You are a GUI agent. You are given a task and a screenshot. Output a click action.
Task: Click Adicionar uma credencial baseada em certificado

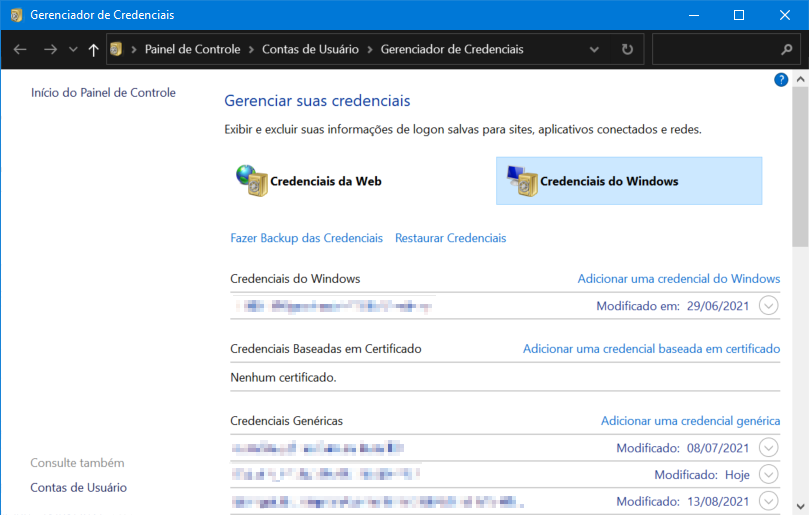(651, 349)
